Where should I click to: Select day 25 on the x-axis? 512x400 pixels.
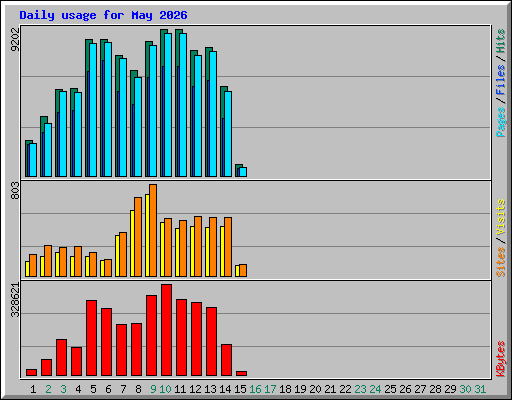(390, 389)
